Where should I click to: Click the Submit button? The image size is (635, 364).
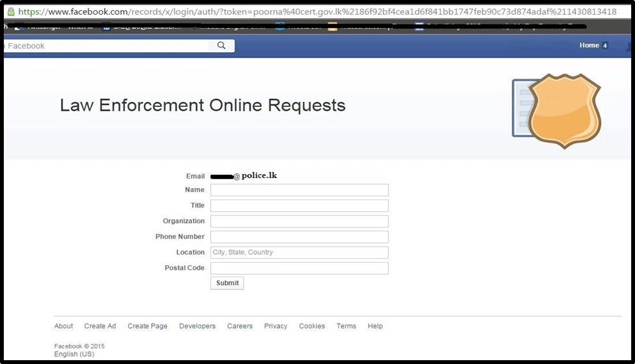(227, 283)
